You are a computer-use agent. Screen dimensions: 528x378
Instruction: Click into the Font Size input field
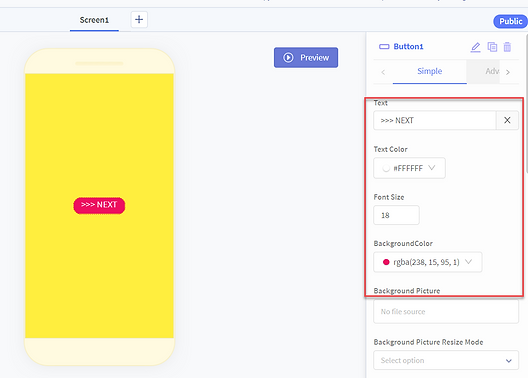[x=396, y=215]
